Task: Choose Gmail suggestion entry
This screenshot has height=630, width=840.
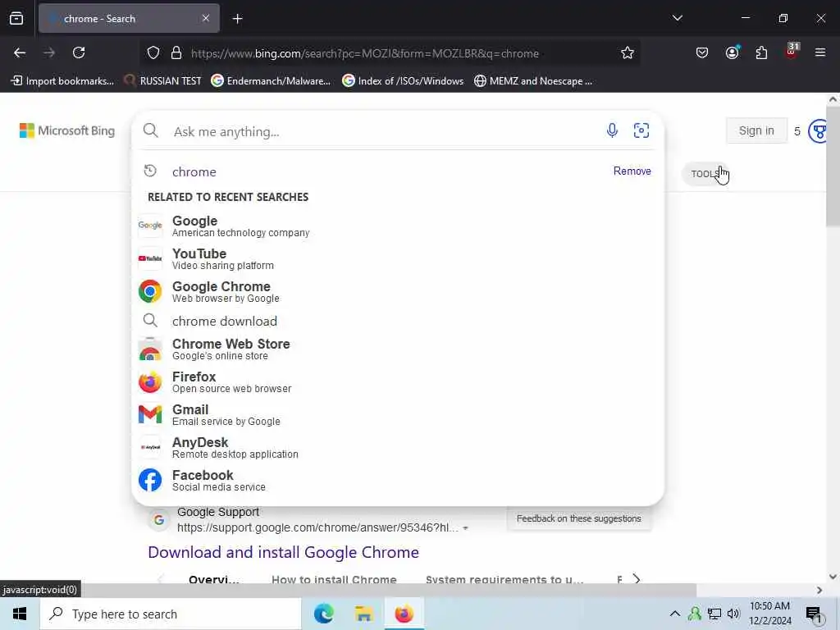Action: [x=398, y=414]
